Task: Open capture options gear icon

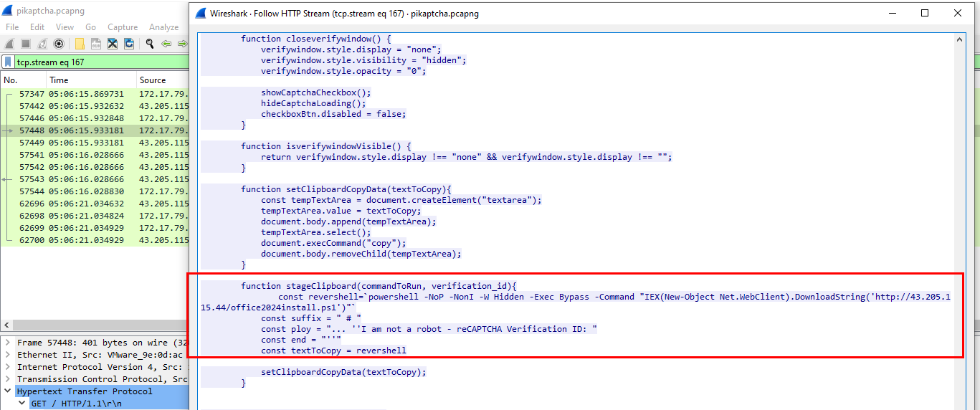Action: [x=59, y=44]
